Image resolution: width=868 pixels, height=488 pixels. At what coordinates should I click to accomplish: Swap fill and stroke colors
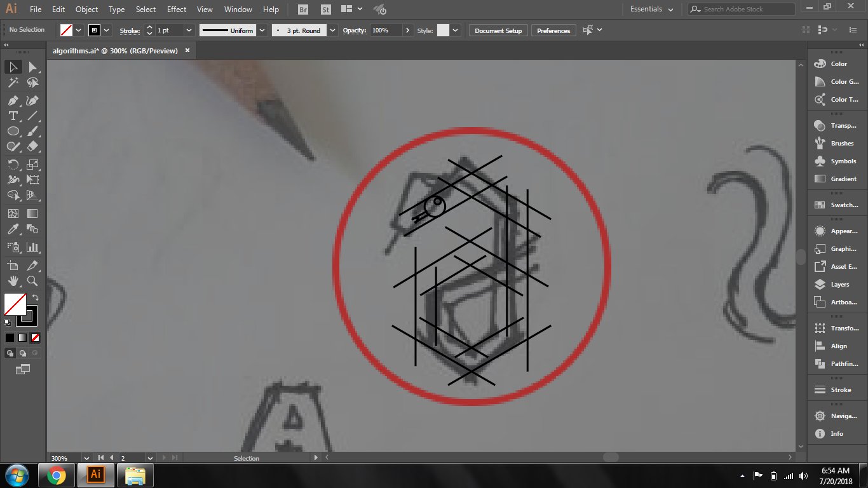(x=36, y=297)
